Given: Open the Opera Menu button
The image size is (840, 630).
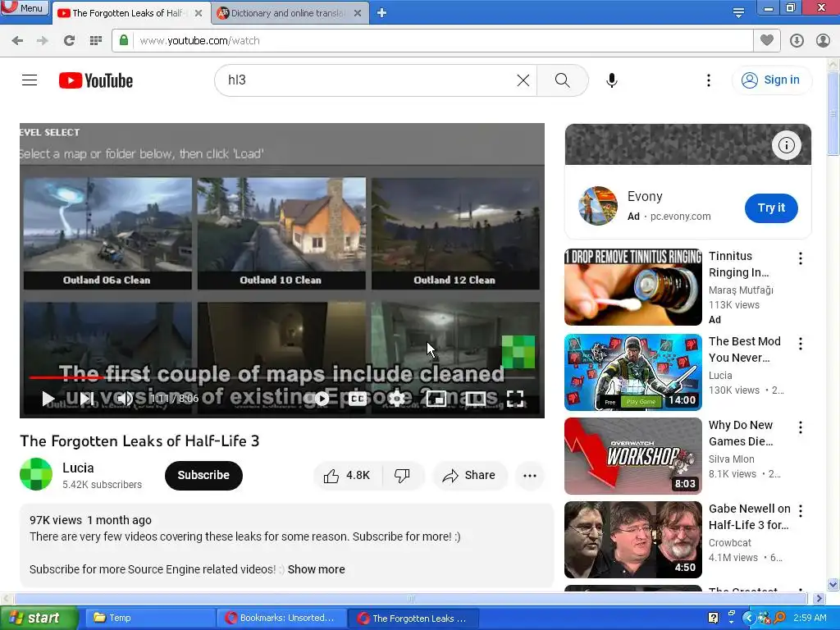Looking at the screenshot, I should 25,8.
